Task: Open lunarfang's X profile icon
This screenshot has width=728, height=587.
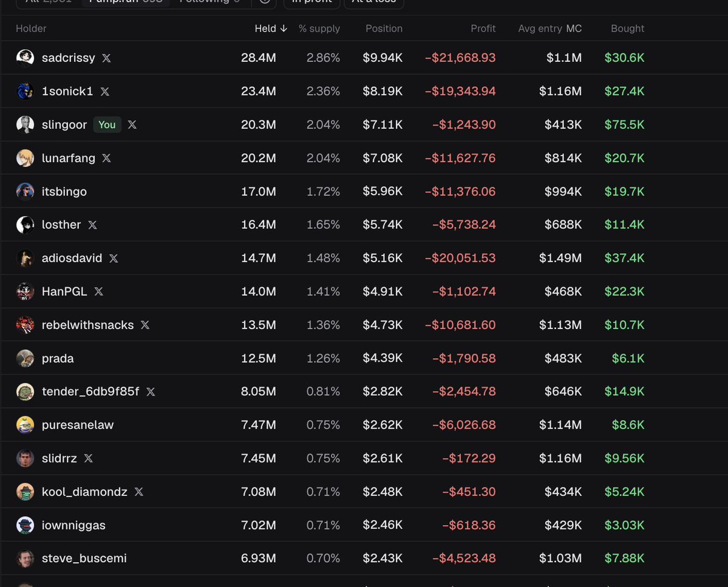Action: pyautogui.click(x=106, y=158)
